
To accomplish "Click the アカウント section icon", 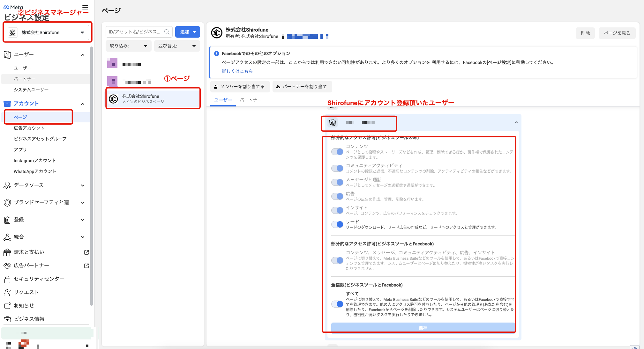I will (x=7, y=104).
